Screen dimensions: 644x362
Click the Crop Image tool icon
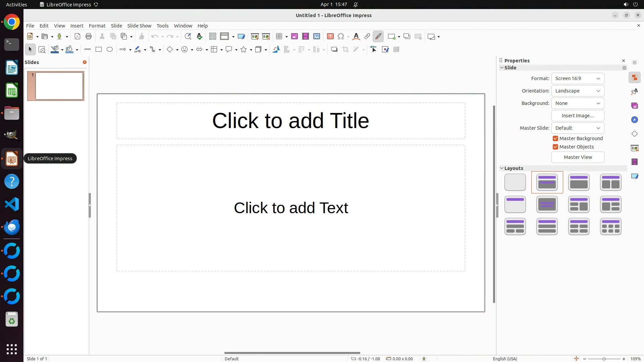pyautogui.click(x=345, y=50)
